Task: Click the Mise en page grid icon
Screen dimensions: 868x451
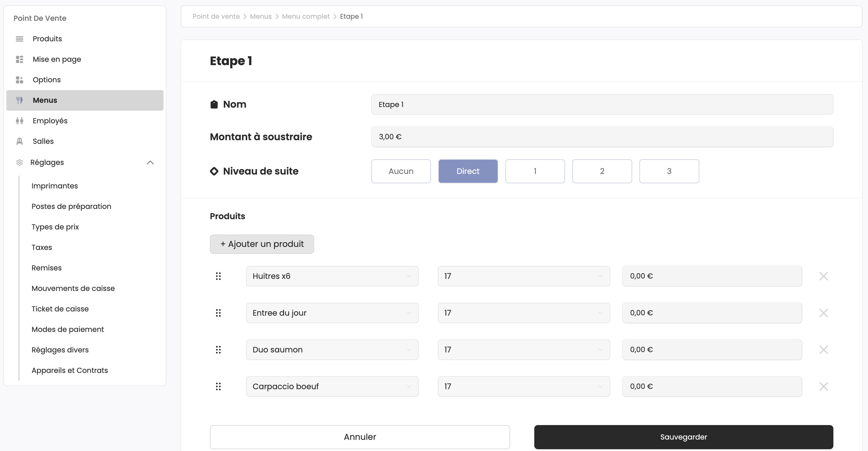Action: (20, 59)
